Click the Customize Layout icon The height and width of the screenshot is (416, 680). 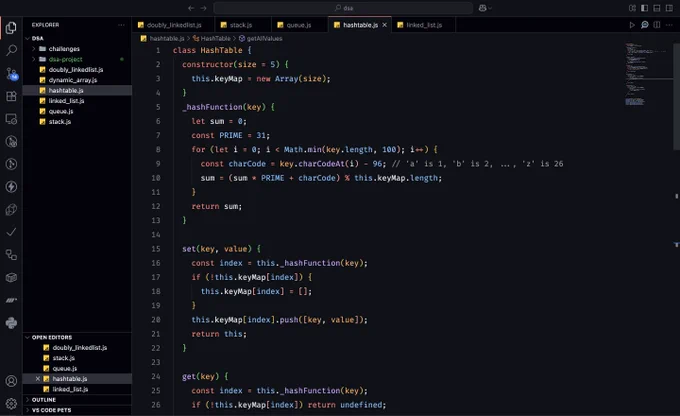point(632,8)
